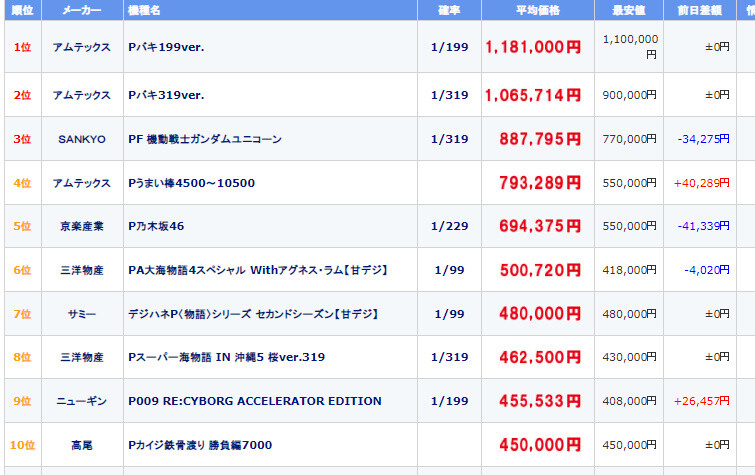Open the Pバキ199ver. machine link
Viewport: 755px width, 475px height.
pyautogui.click(x=166, y=47)
